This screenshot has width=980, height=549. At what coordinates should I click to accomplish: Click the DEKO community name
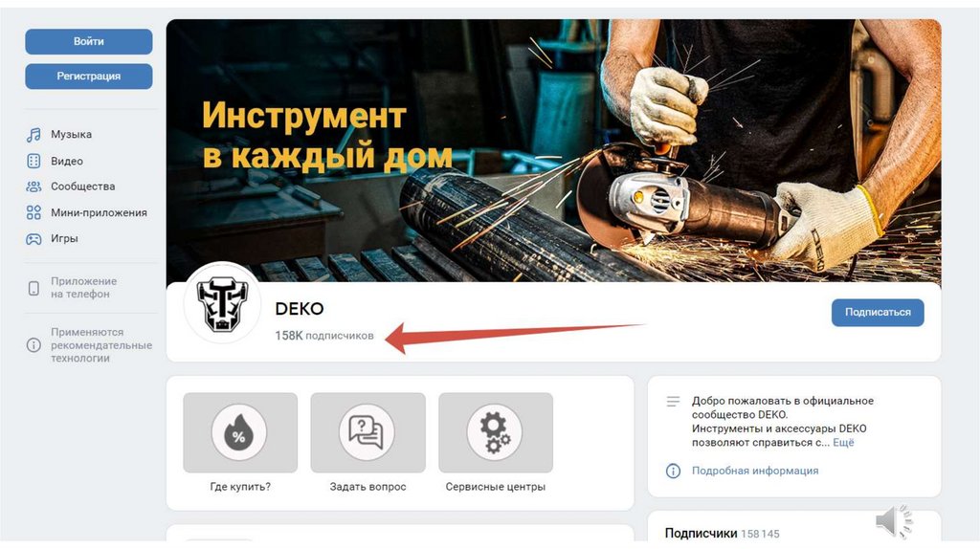tap(300, 309)
